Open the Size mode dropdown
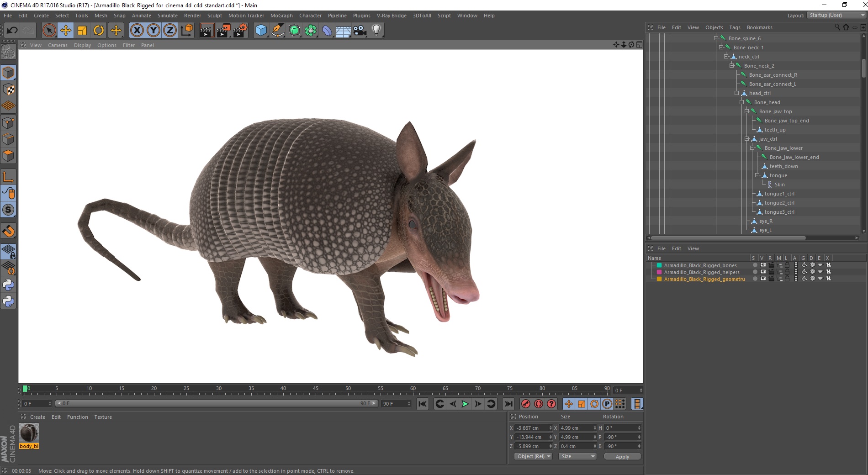Screen dimensions: 868x475 [577, 456]
